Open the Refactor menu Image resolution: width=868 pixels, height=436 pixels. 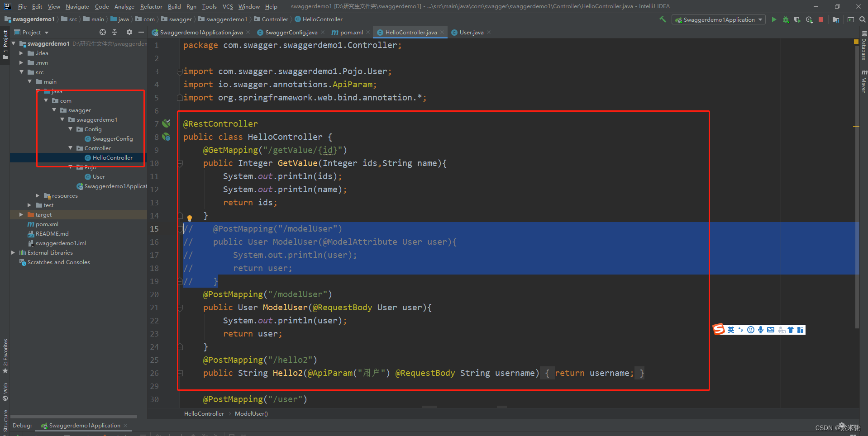pyautogui.click(x=151, y=6)
